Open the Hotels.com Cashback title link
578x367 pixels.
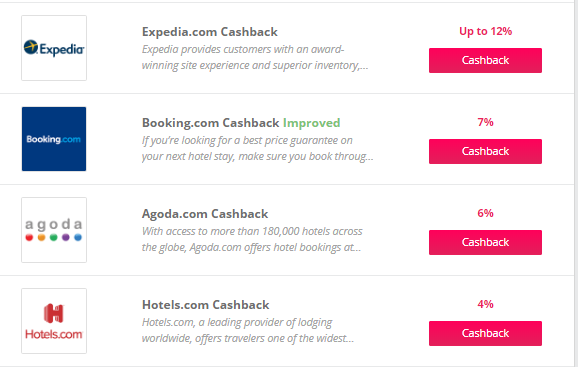[206, 305]
